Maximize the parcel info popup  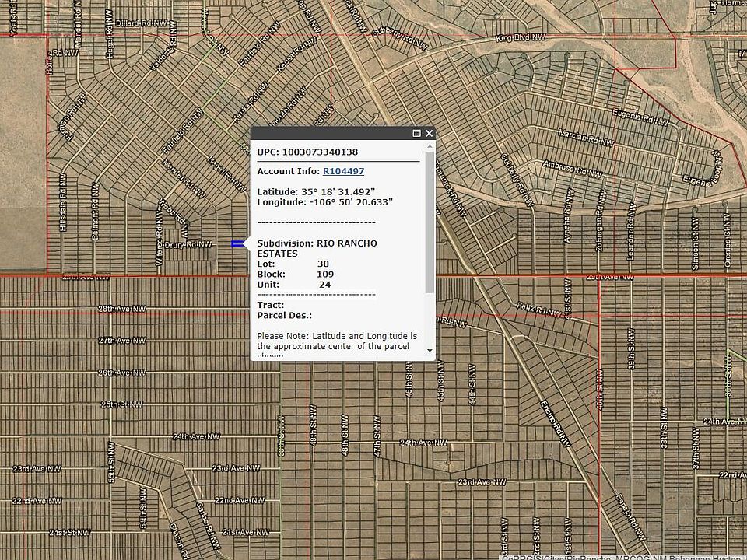point(416,134)
